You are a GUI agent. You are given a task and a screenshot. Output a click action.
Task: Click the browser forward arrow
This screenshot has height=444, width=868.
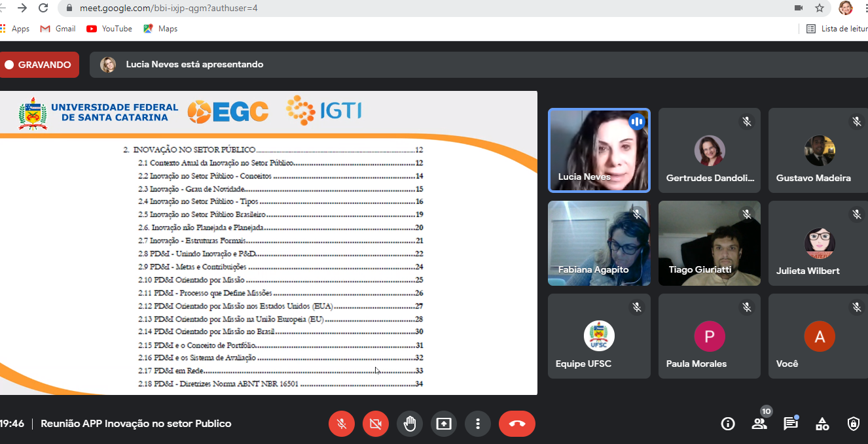[22, 8]
